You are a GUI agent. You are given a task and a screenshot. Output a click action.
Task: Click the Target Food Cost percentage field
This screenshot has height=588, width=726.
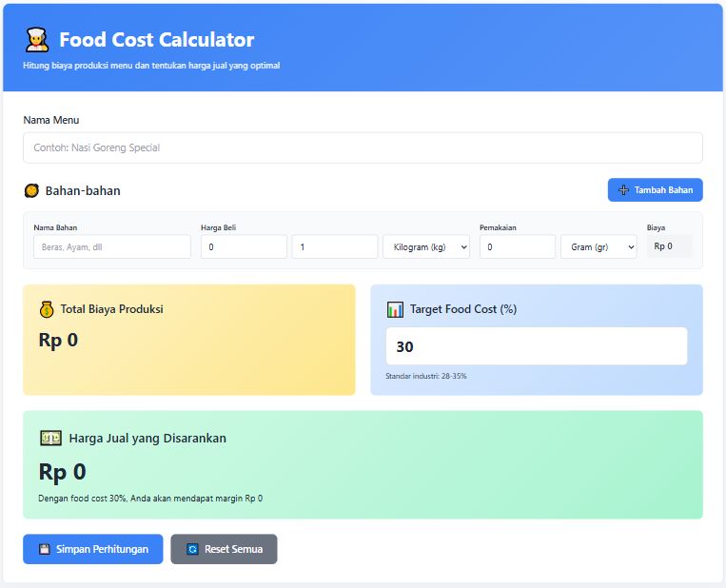pos(536,346)
